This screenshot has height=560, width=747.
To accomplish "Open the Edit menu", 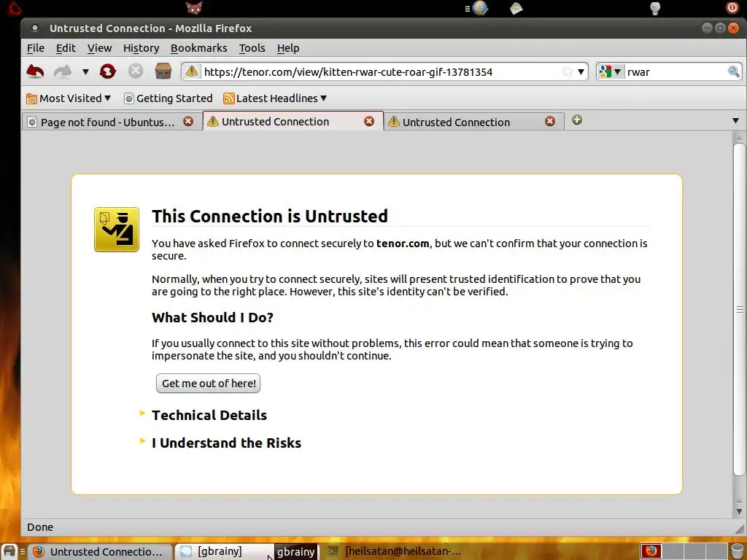I will pyautogui.click(x=66, y=48).
